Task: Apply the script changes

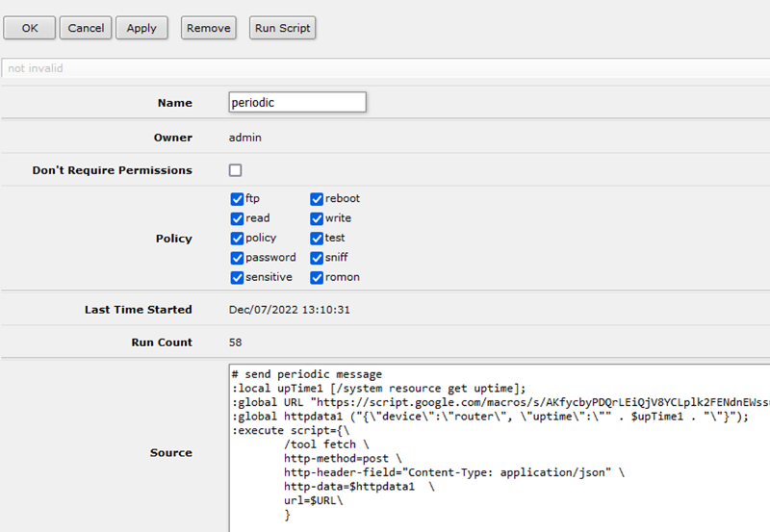Action: click(141, 28)
